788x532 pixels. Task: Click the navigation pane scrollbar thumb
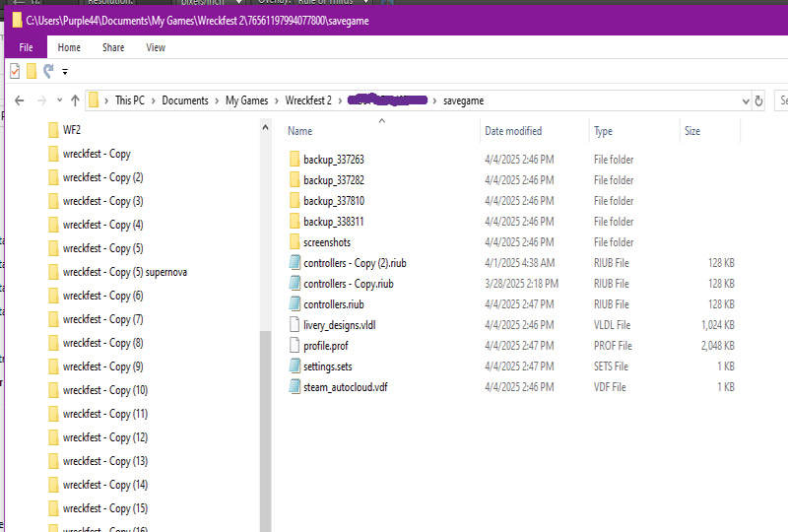click(265, 432)
